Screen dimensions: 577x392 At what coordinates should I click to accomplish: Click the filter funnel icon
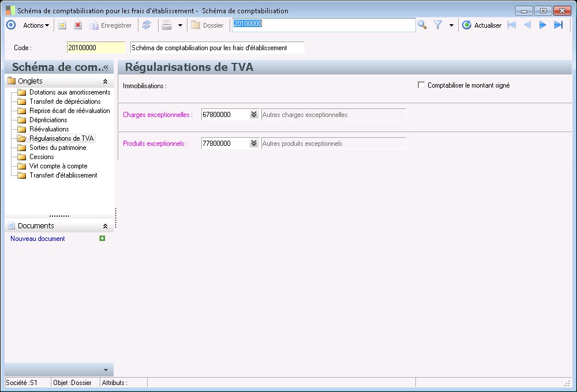[437, 25]
